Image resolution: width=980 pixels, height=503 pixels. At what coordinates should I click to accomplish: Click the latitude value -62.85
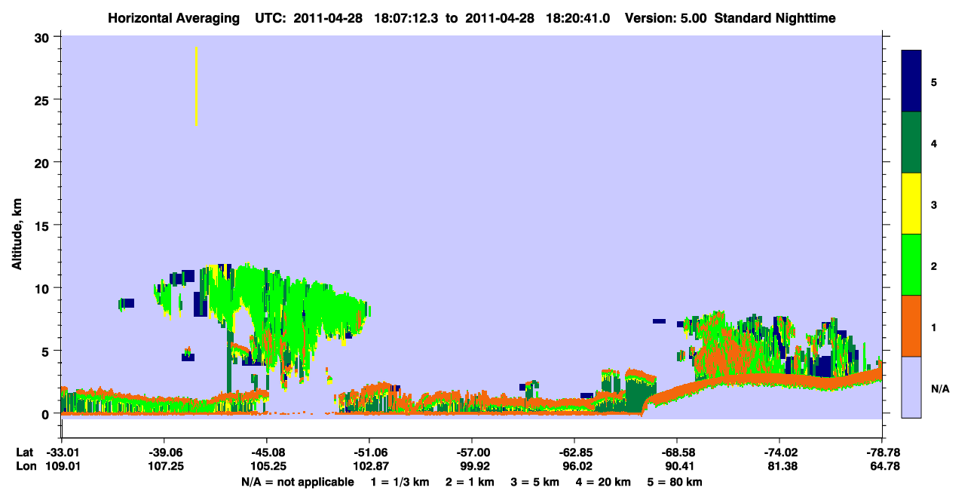(574, 452)
